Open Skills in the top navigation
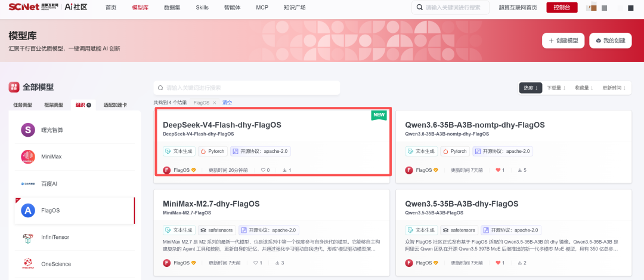This screenshot has height=280, width=644. 202,7
